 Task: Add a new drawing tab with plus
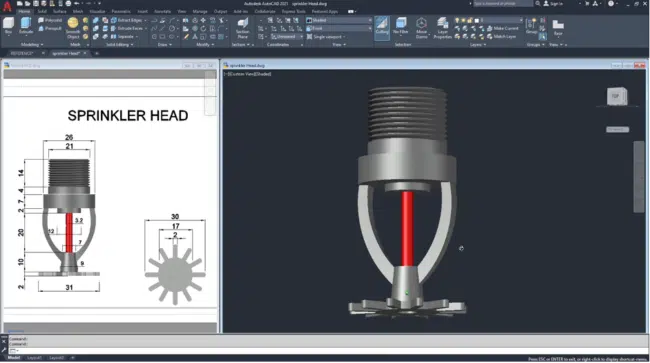click(x=97, y=53)
